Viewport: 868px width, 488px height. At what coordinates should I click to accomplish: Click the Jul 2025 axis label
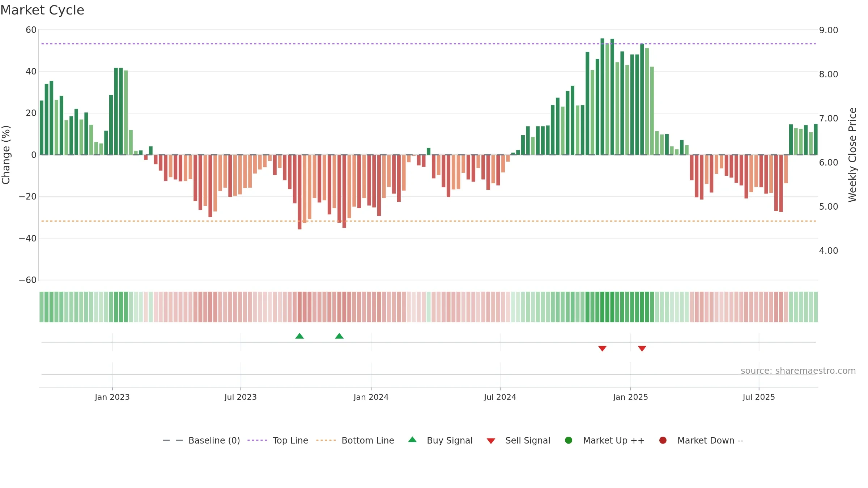[759, 397]
